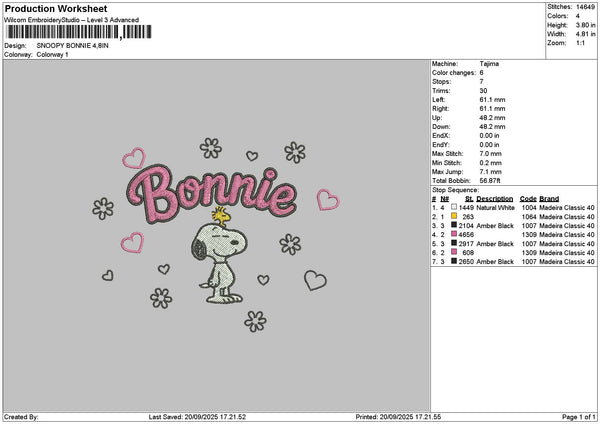Choose the pink swatch beside stitch count 608

454,252
